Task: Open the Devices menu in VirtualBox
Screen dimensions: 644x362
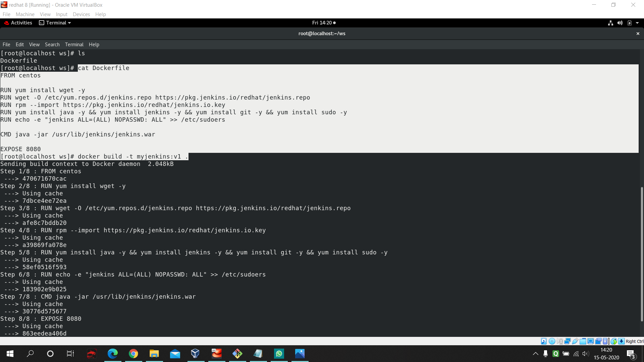Action: tap(81, 14)
